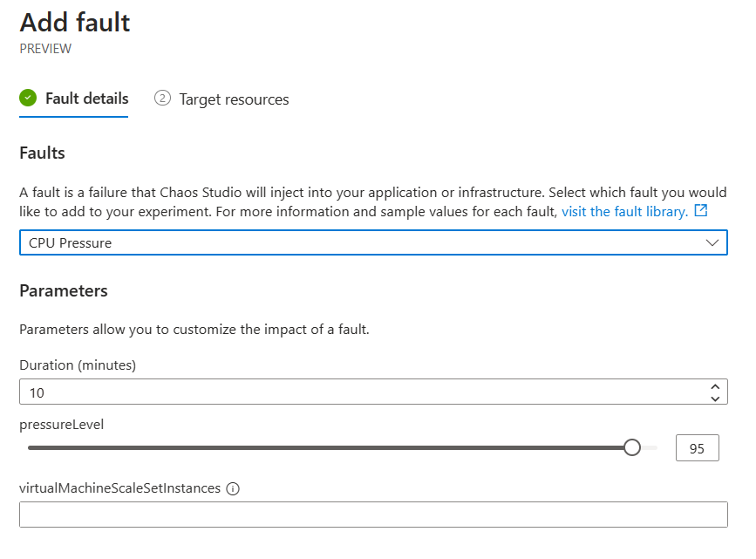Image resolution: width=756 pixels, height=559 pixels.
Task: Click the Duration (minutes) label
Action: point(78,365)
